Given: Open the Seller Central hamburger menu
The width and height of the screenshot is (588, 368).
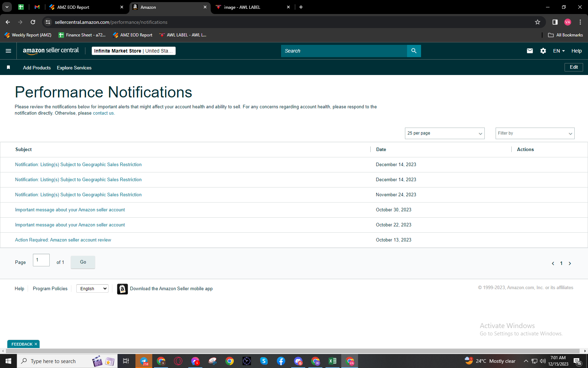Looking at the screenshot, I should point(8,51).
